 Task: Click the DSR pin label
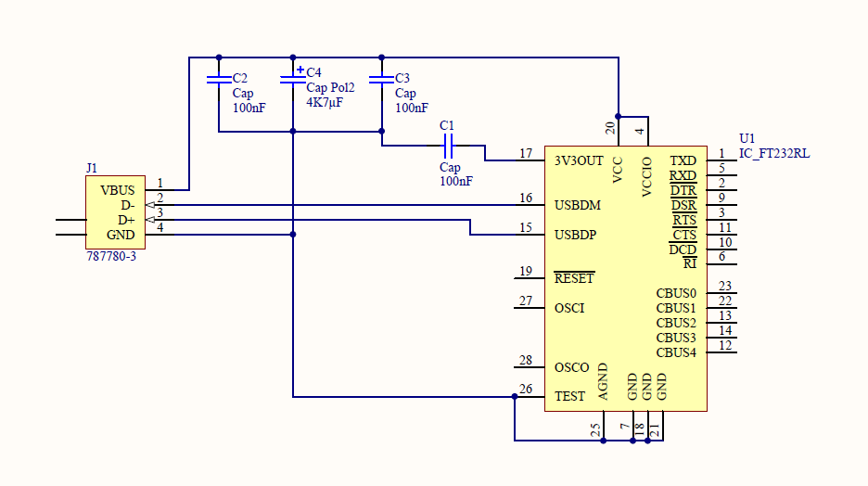pos(683,205)
